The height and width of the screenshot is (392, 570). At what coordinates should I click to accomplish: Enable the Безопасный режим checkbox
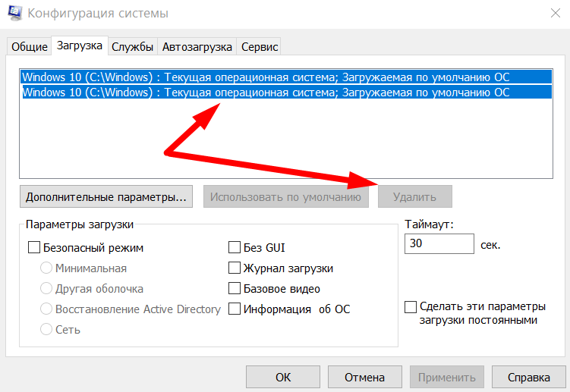pos(34,248)
